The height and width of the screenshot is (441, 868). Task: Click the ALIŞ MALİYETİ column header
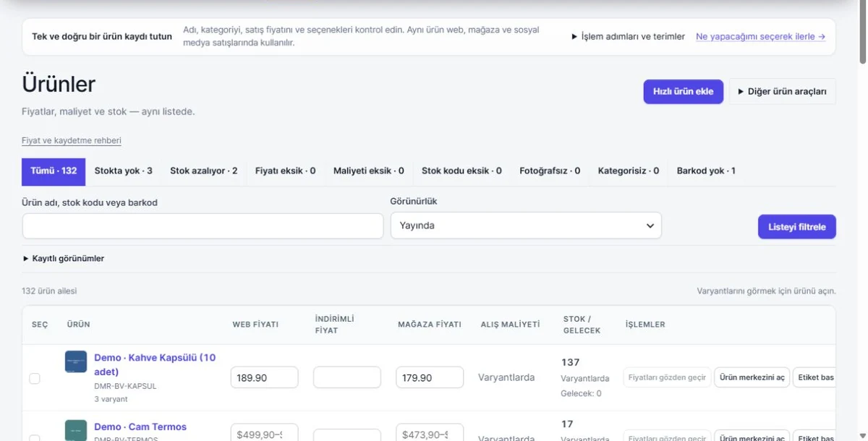point(510,325)
